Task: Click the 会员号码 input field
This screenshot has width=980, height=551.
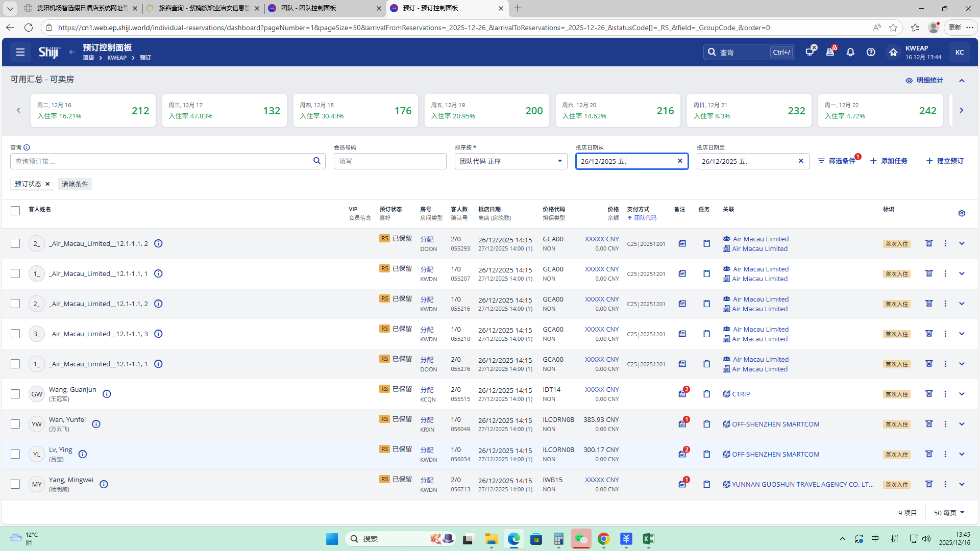Action: (390, 161)
